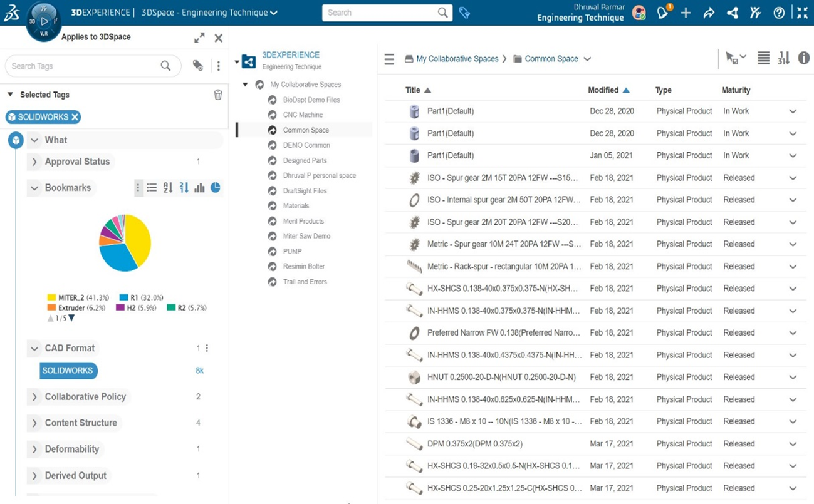
Task: Select the CNC Machine collaborative space
Action: tap(303, 115)
